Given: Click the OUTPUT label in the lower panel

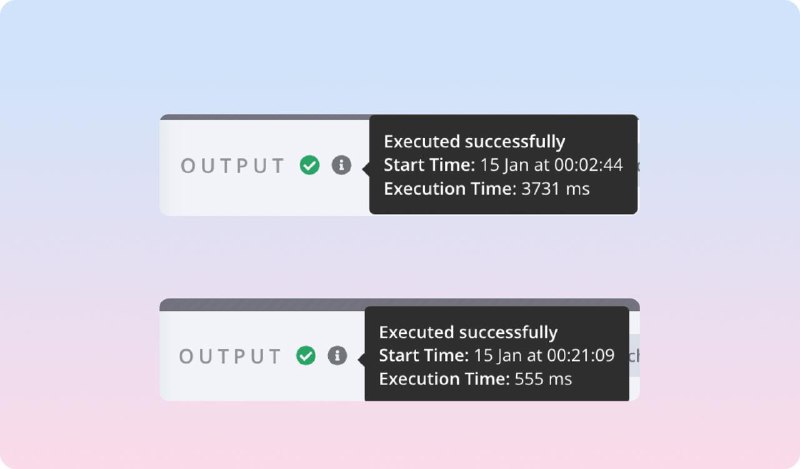Looking at the screenshot, I should click(x=230, y=356).
